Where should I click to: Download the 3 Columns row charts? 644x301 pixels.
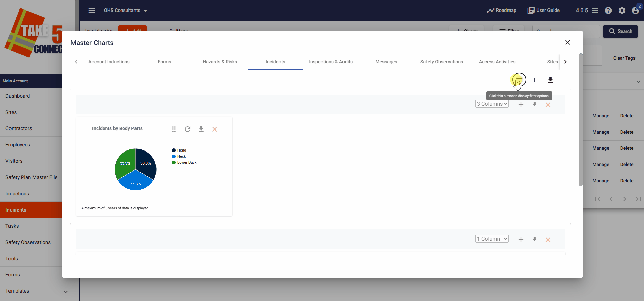click(535, 105)
